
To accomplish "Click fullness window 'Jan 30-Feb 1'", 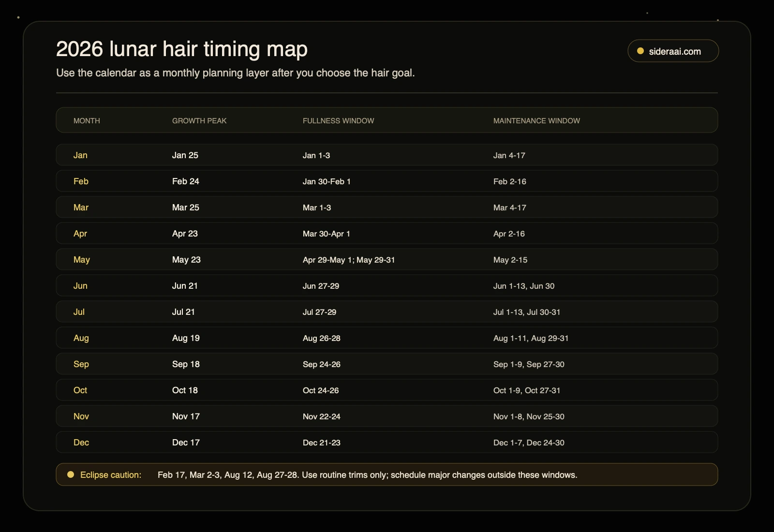I will (x=327, y=181).
